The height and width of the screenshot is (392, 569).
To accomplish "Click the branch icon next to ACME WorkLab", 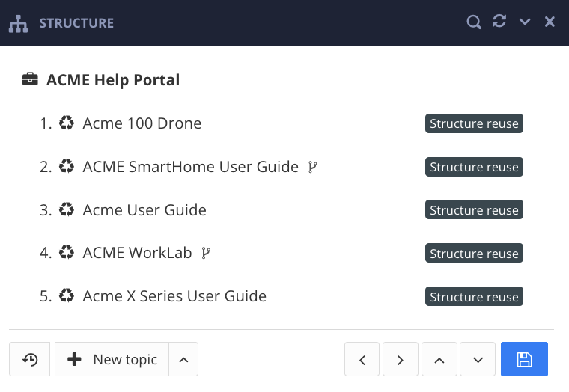I will [x=206, y=254].
